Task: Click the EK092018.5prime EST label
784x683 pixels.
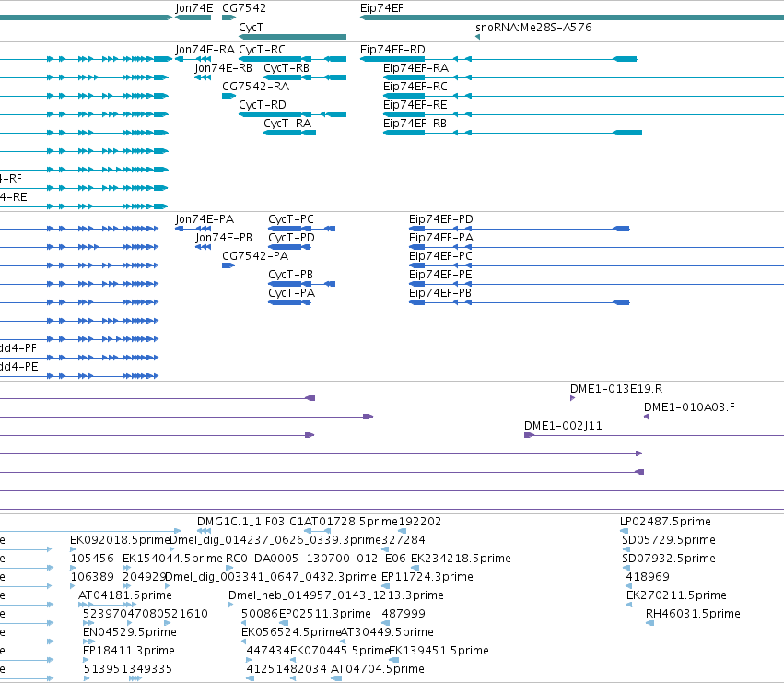Action: click(x=120, y=540)
